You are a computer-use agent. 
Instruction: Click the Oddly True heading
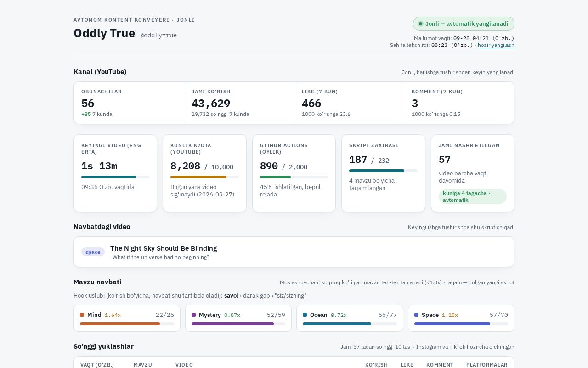(104, 33)
